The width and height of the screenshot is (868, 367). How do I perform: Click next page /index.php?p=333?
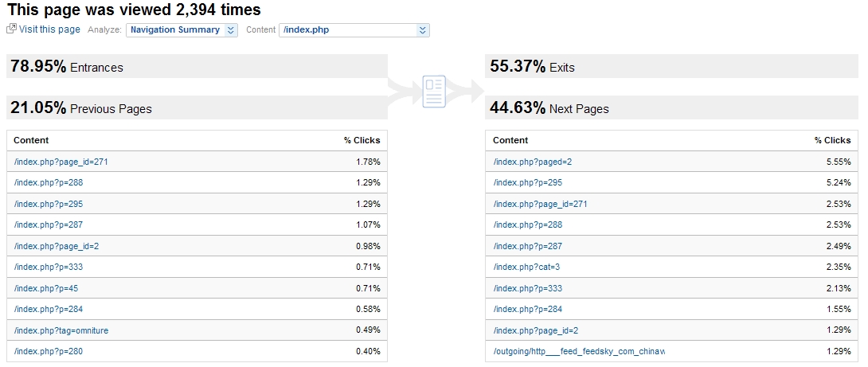[527, 288]
